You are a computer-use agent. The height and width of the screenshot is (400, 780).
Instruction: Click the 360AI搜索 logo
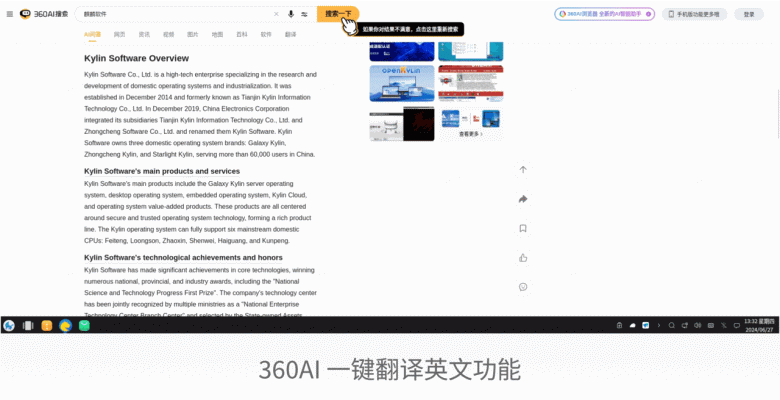[43, 14]
